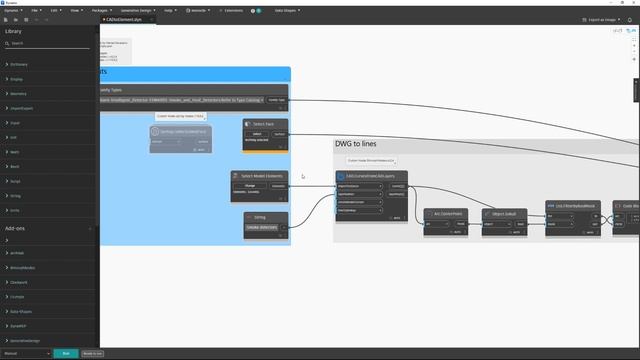Expand the Crumple add-on
The image size is (640, 360).
pos(15,297)
